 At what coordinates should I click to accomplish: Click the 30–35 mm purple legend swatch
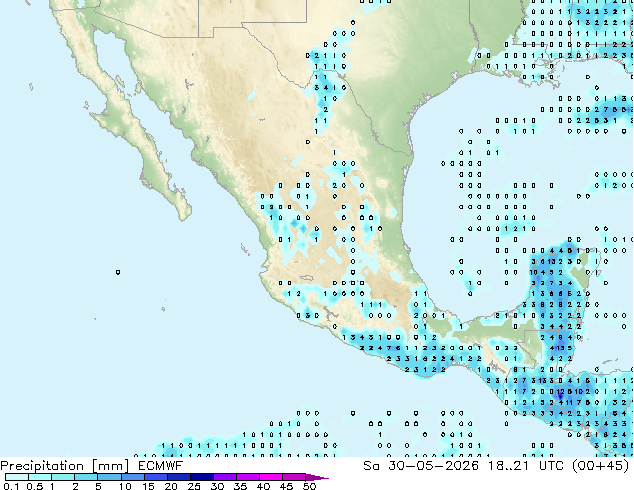[x=225, y=477]
